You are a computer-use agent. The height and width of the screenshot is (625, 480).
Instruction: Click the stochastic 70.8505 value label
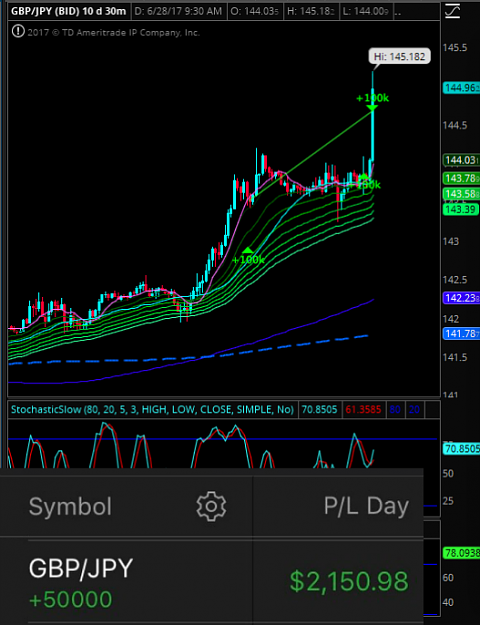tap(320, 410)
